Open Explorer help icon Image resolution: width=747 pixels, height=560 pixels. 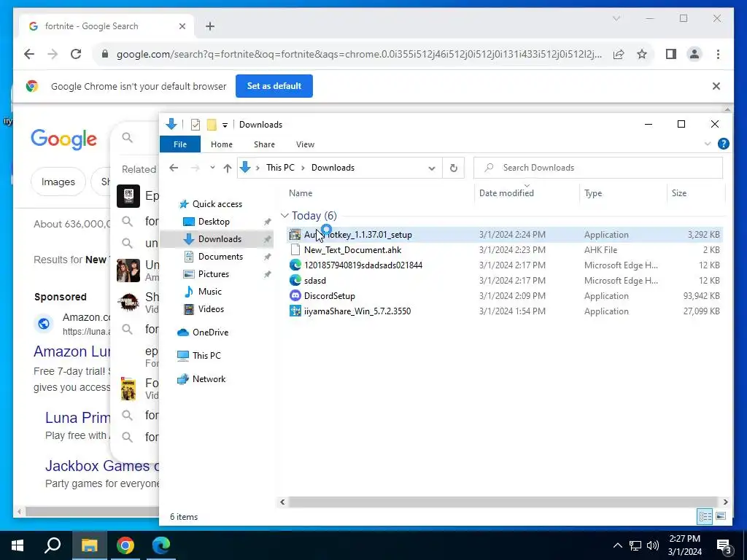[723, 144]
